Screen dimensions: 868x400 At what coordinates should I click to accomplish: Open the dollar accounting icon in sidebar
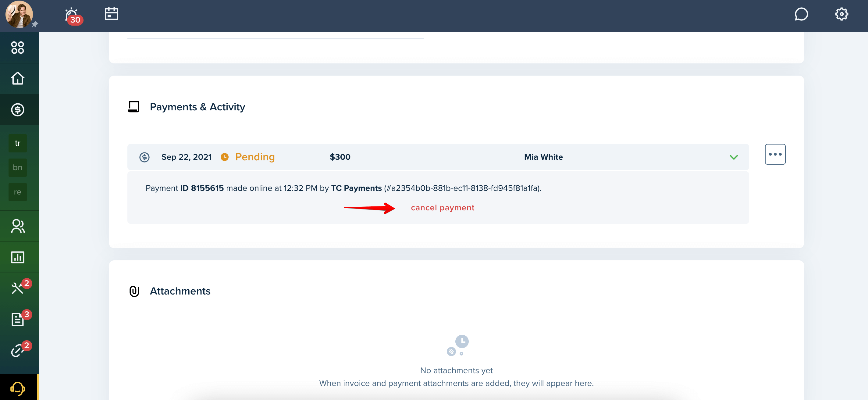pos(17,109)
